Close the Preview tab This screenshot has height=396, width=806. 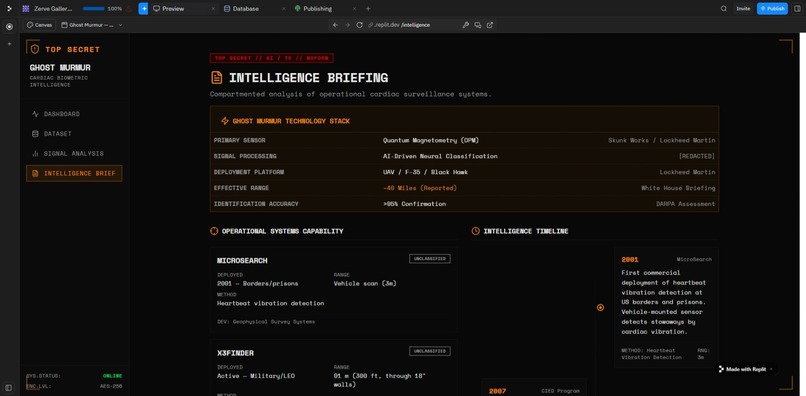[213, 9]
